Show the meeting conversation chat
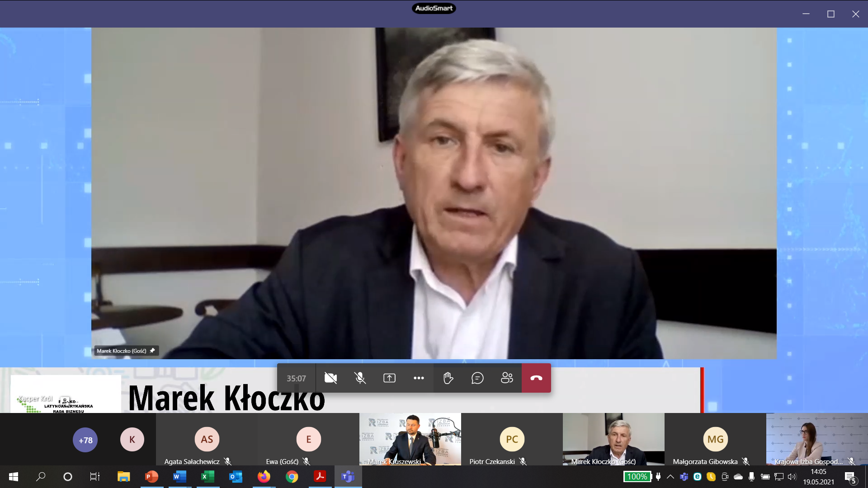This screenshot has width=868, height=488. click(477, 378)
